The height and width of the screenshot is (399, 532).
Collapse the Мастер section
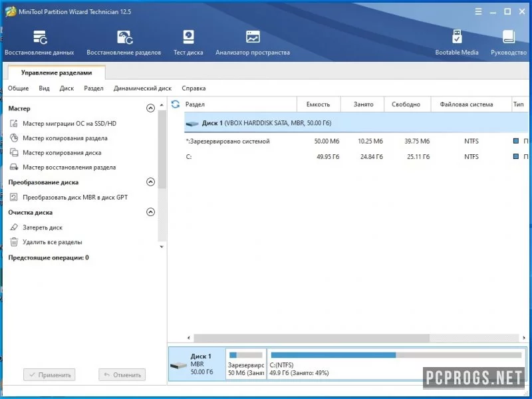[x=150, y=108]
